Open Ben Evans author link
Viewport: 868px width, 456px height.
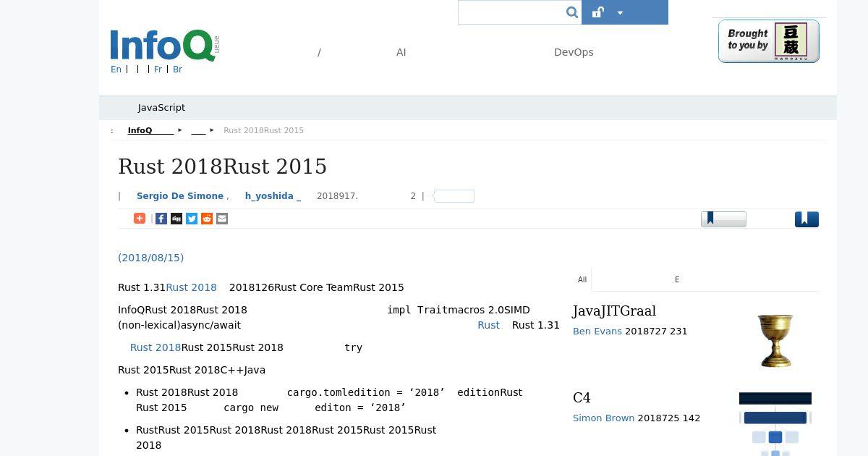(x=597, y=331)
